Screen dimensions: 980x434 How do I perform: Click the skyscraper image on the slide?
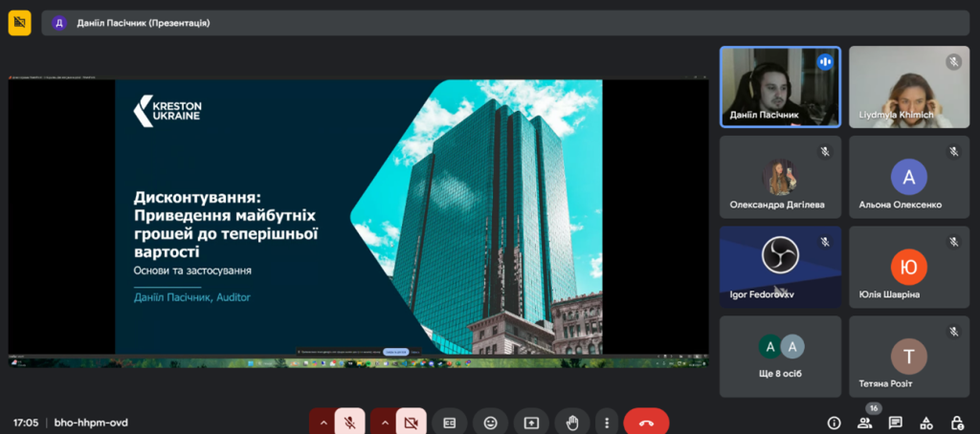[477, 217]
